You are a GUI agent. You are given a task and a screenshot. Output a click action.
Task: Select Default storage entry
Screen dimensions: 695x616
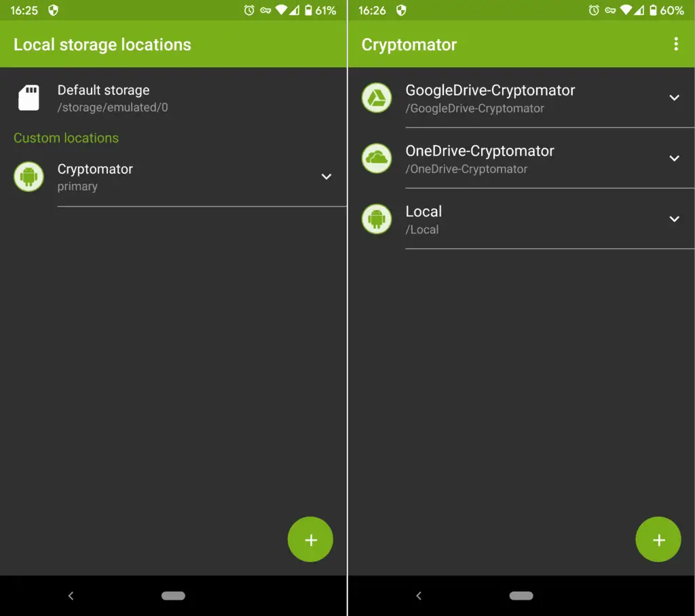(173, 98)
